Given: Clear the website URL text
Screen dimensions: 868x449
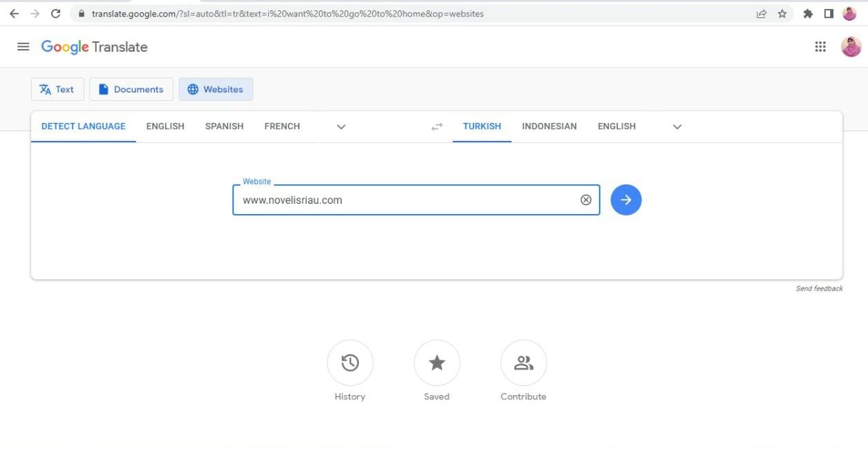Looking at the screenshot, I should 586,200.
